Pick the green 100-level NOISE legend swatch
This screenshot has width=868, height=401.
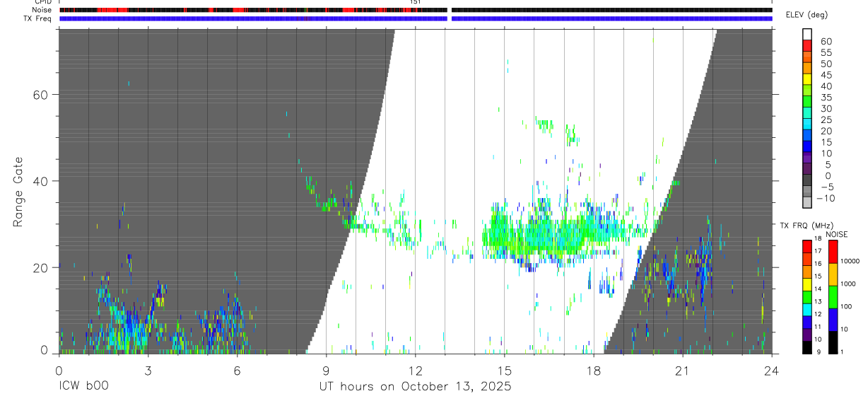tap(833, 297)
